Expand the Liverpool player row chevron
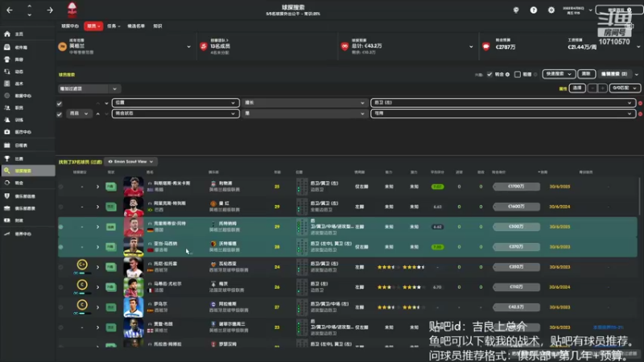Screen dimensions: 644x362 click(97, 187)
